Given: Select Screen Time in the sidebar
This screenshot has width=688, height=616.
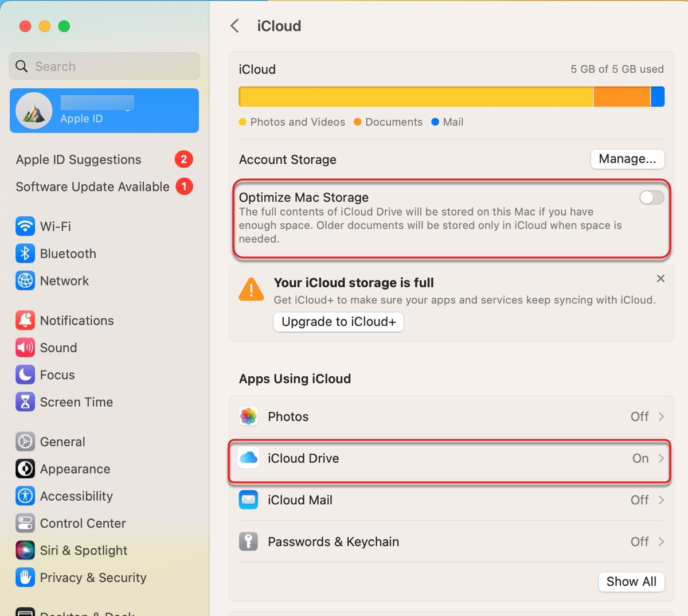Looking at the screenshot, I should [104, 402].
